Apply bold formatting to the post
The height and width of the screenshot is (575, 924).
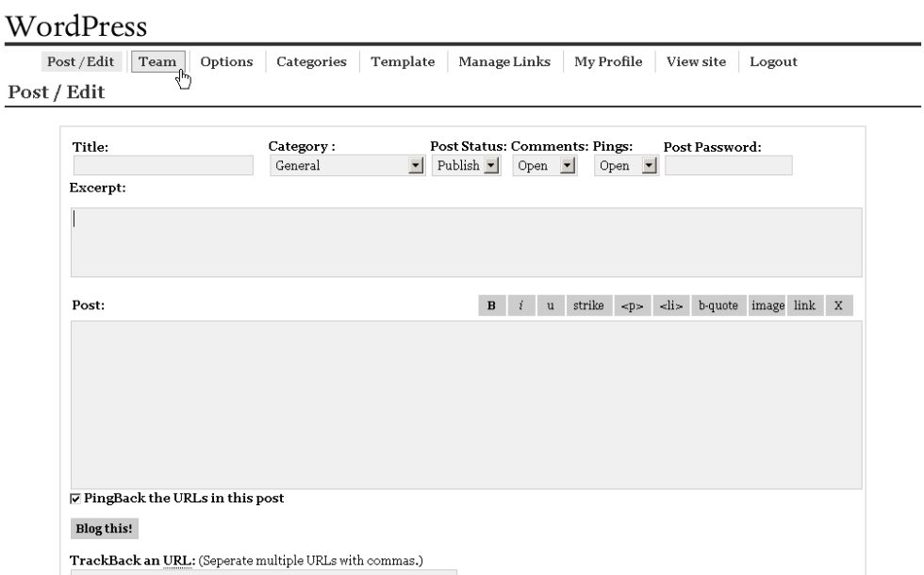489,304
